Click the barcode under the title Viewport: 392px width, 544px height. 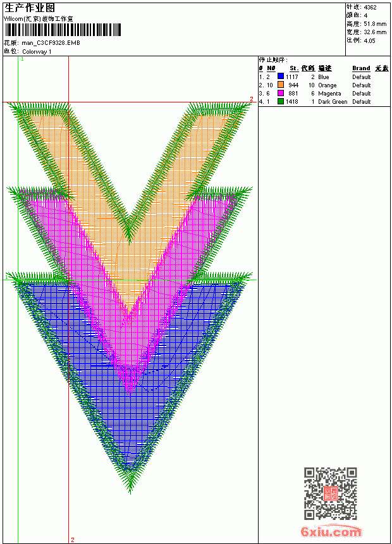(63, 30)
